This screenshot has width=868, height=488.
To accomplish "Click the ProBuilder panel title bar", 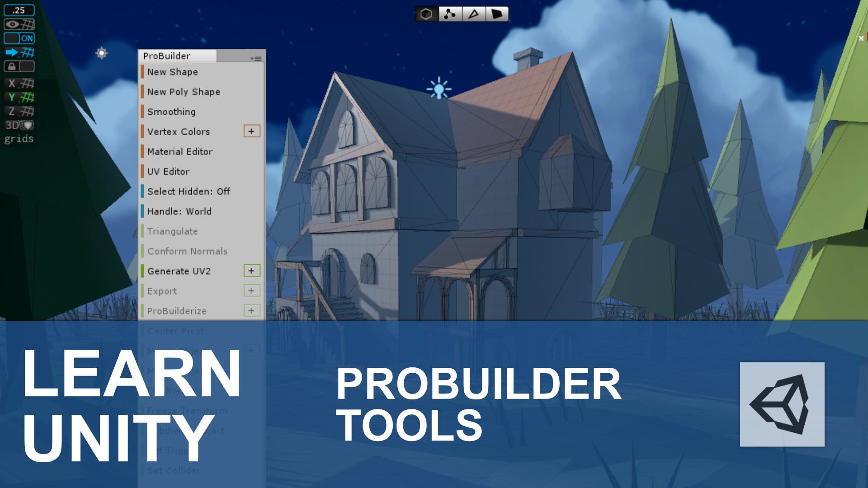I will click(176, 56).
